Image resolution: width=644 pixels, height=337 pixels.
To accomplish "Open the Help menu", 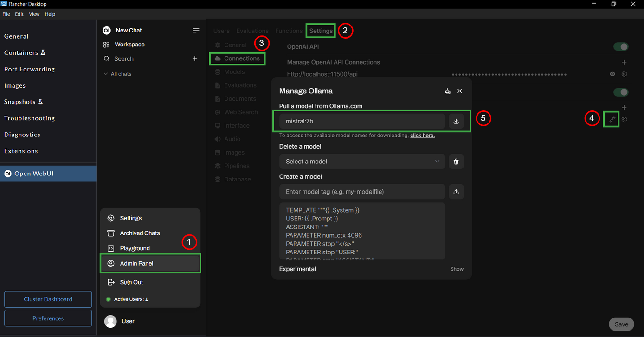I will click(50, 14).
